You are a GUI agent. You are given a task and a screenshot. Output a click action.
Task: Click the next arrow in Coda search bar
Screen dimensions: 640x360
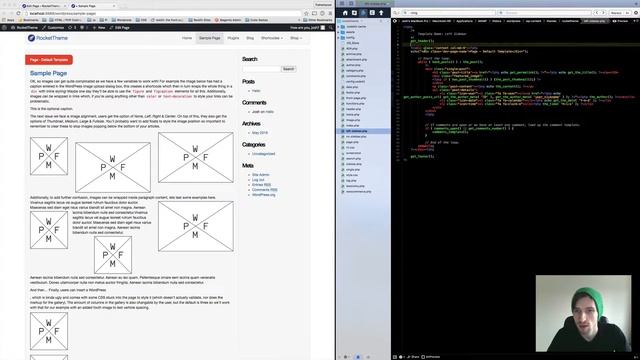(603, 13)
